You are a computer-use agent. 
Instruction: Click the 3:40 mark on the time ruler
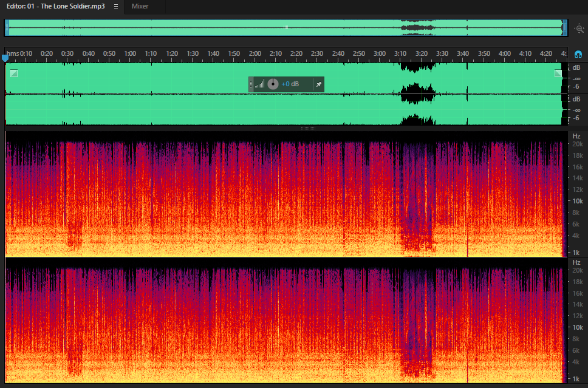[463, 53]
